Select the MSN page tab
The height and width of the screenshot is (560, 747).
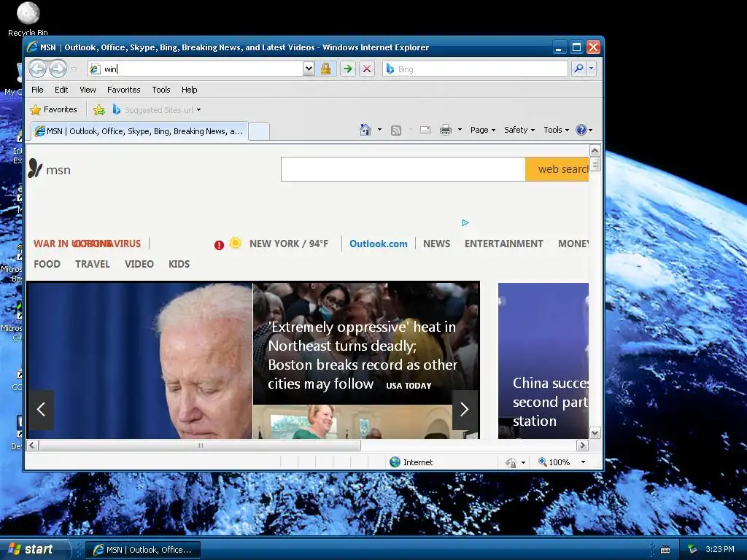point(139,131)
